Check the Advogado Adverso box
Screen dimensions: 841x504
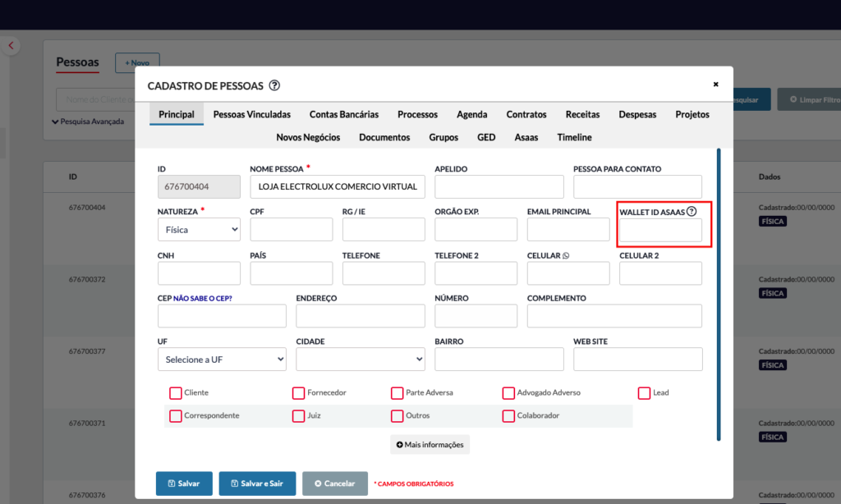click(x=508, y=393)
